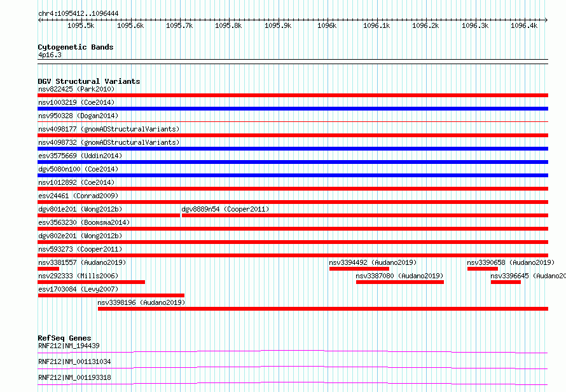Click red bar under nsv3390658 label
This screenshot has width=566, height=392.
coord(483,269)
